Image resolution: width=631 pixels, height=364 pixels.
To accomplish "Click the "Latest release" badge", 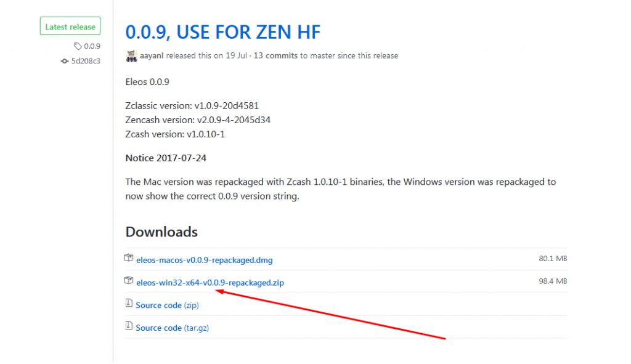I will point(70,26).
